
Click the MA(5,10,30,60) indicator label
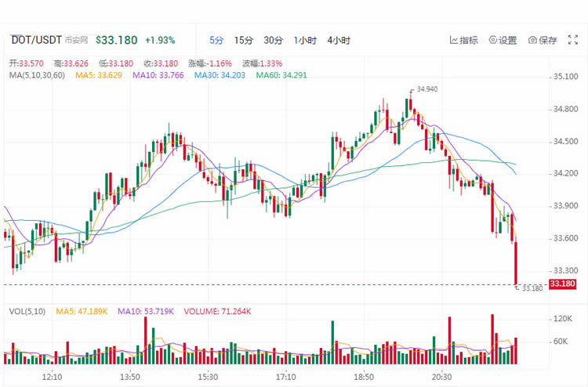tap(37, 75)
